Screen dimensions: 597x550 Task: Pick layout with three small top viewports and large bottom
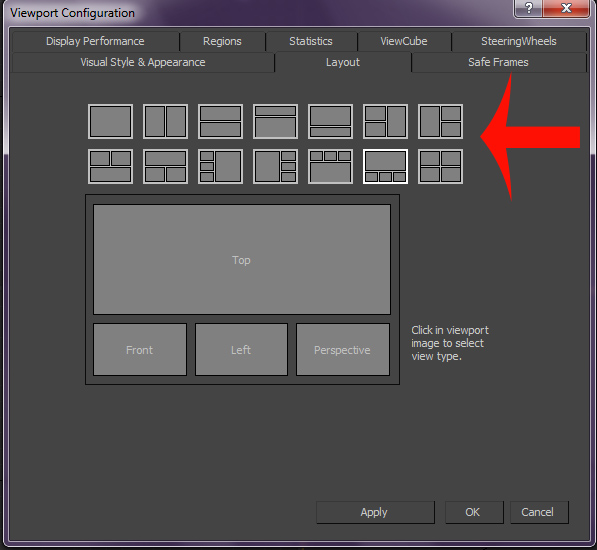tap(330, 166)
